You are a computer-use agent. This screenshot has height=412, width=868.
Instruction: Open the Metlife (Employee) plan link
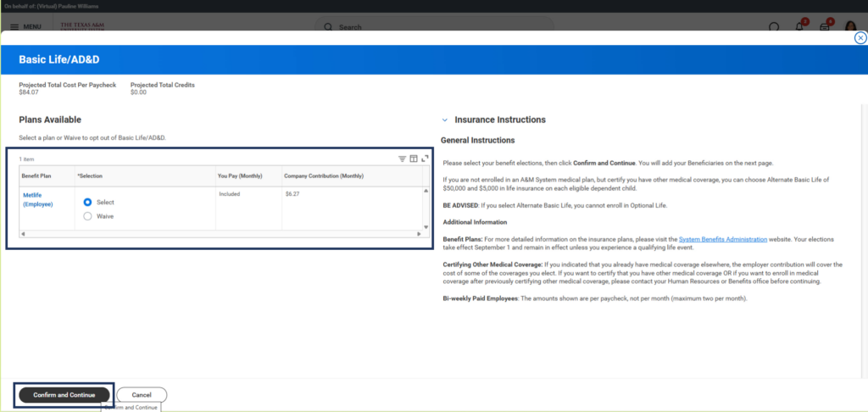(x=37, y=199)
